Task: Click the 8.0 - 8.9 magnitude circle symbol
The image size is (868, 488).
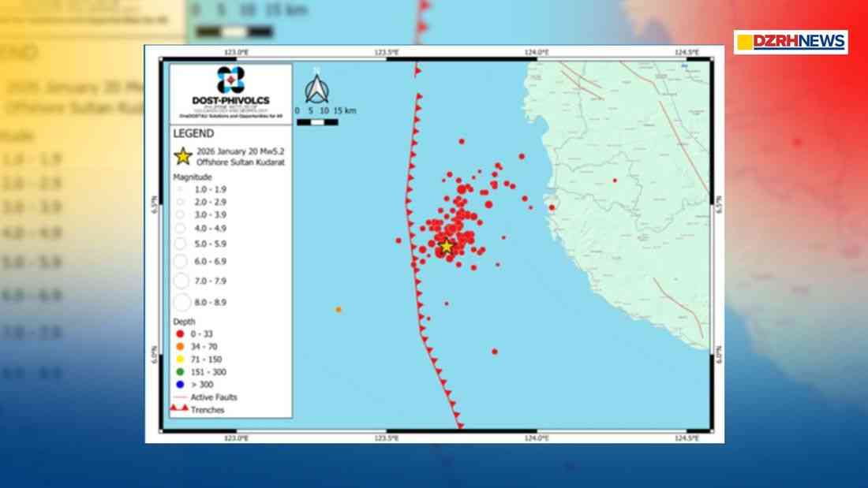Action: tap(181, 302)
